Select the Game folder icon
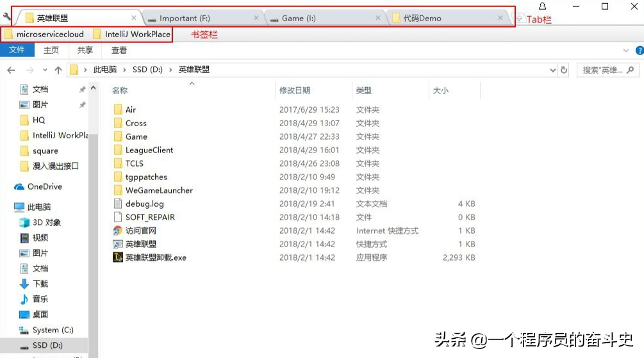 118,136
